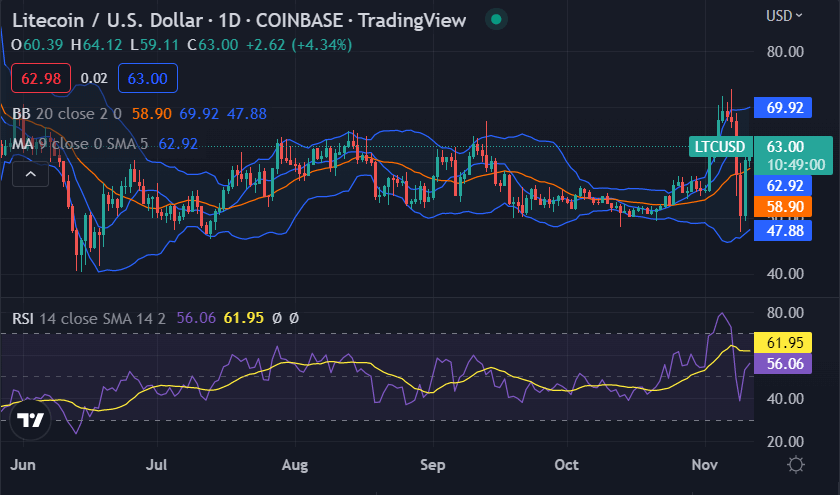Select the RSI 14 close indicator label
Image resolution: width=840 pixels, height=495 pixels.
tap(88, 318)
